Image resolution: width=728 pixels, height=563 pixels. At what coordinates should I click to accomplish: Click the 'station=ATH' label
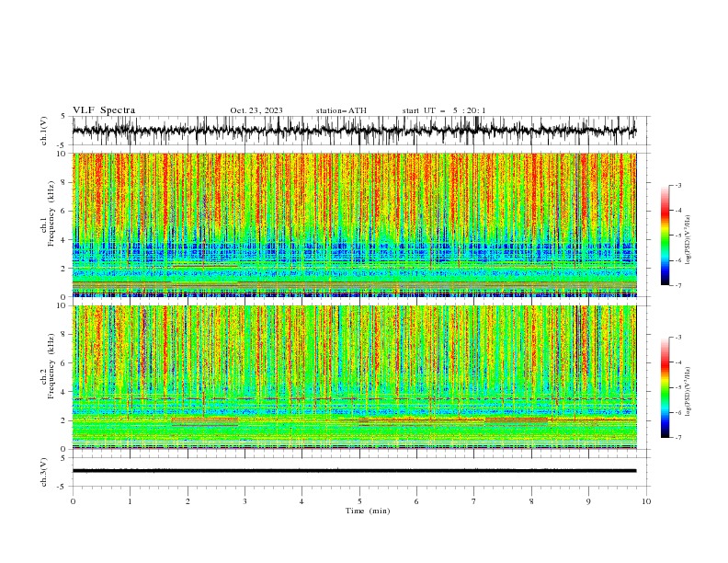[x=341, y=110]
